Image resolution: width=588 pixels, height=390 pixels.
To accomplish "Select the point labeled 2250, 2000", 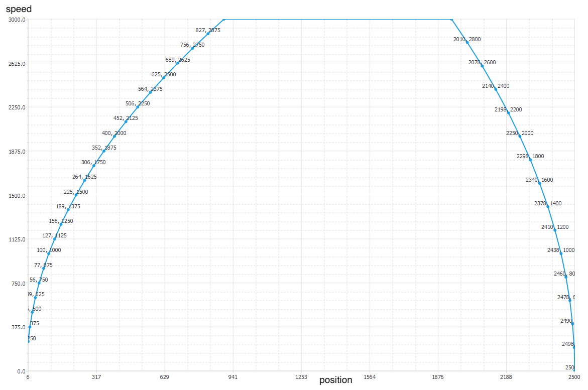I will click(520, 136).
